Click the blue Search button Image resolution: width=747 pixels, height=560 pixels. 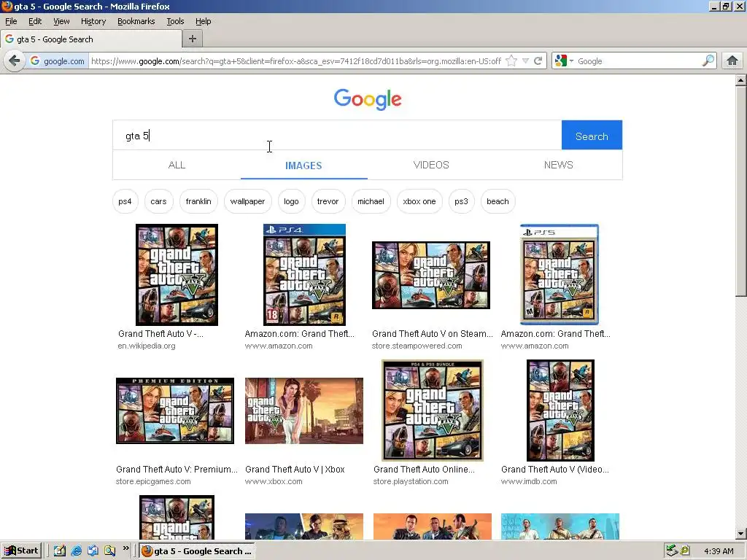point(592,135)
